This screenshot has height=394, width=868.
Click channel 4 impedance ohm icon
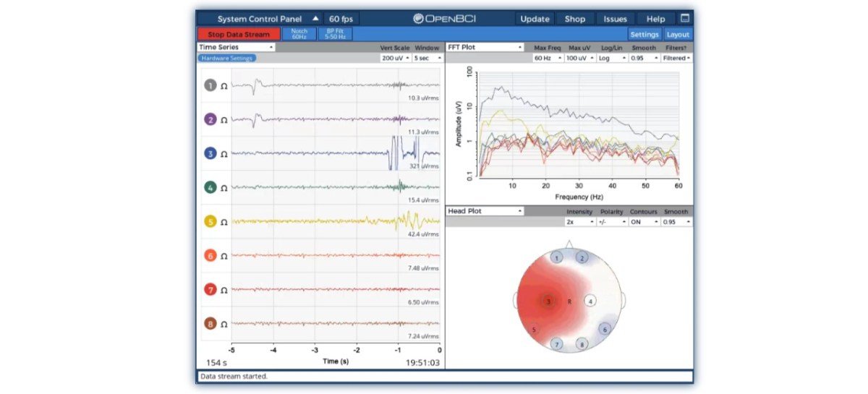pyautogui.click(x=224, y=188)
